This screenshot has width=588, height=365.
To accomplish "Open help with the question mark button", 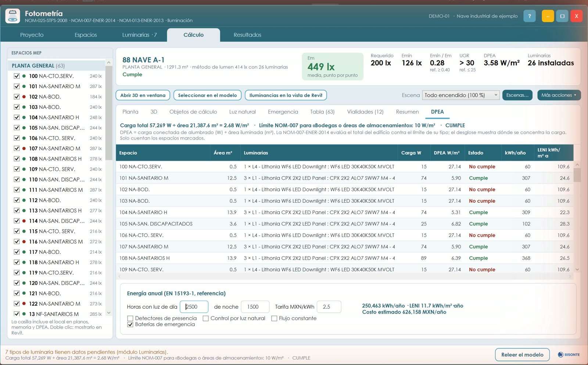I will [x=530, y=16].
